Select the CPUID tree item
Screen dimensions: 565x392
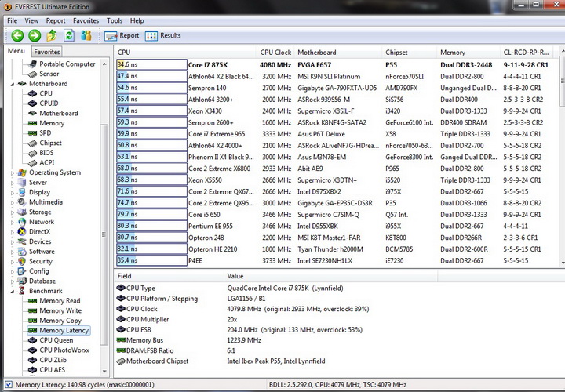49,103
